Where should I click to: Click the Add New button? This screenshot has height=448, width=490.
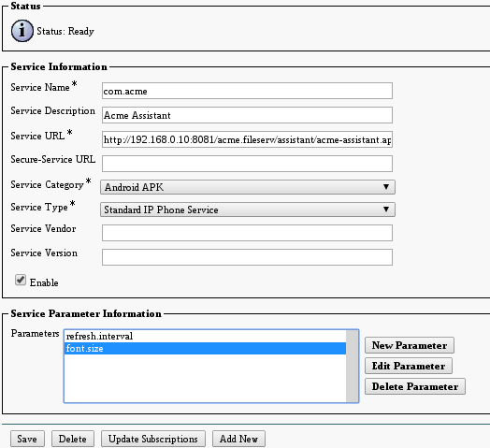coord(238,439)
